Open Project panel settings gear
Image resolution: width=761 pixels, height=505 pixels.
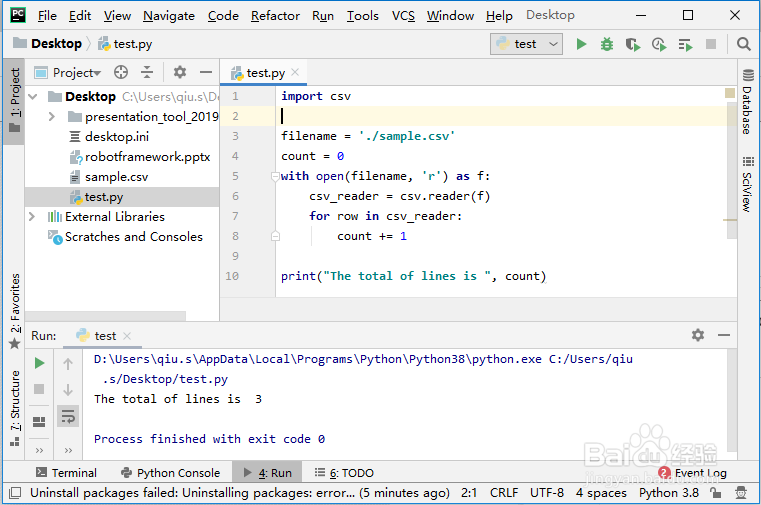(x=180, y=72)
